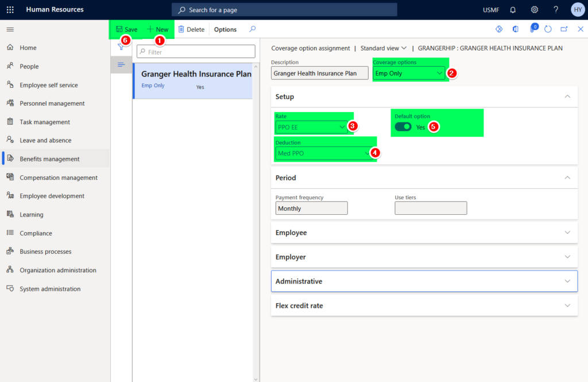The height and width of the screenshot is (382, 588).
Task: Click the Human Resources app title
Action: [x=55, y=9]
